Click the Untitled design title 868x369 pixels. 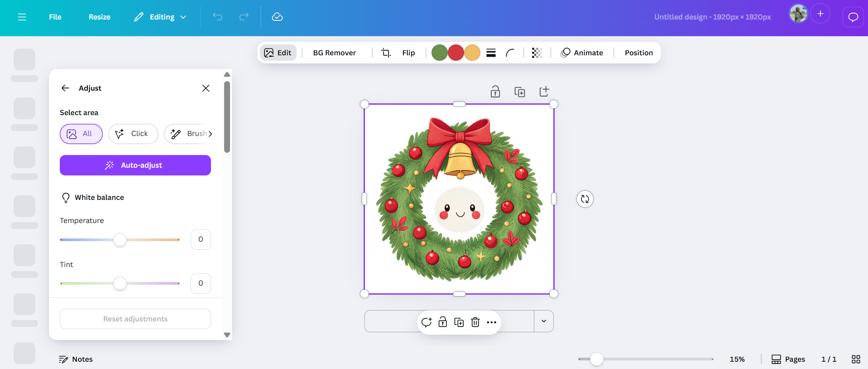pyautogui.click(x=712, y=17)
